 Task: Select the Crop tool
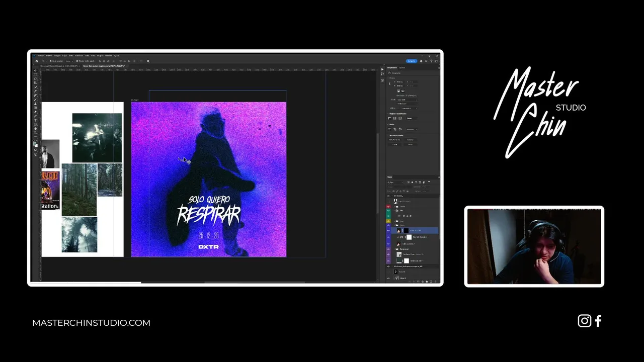click(35, 82)
